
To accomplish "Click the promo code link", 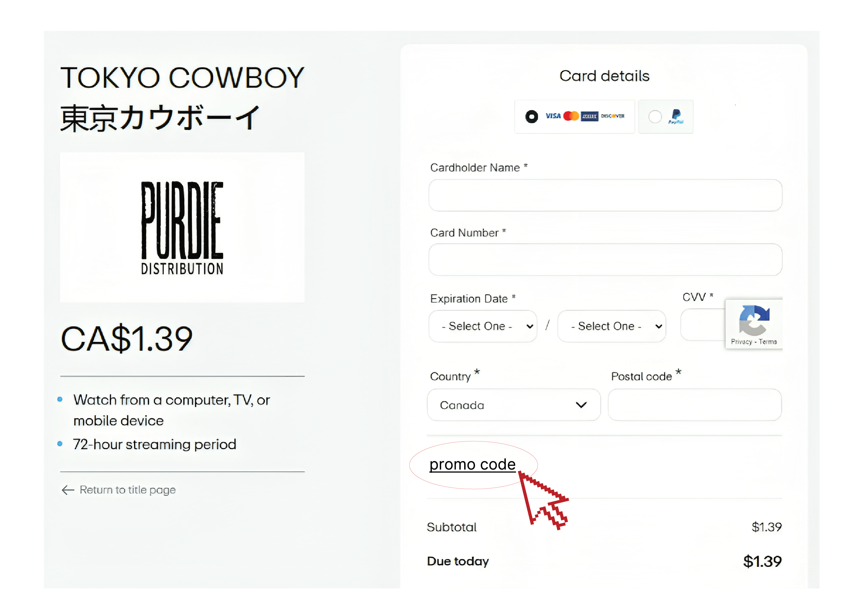I will click(x=472, y=465).
